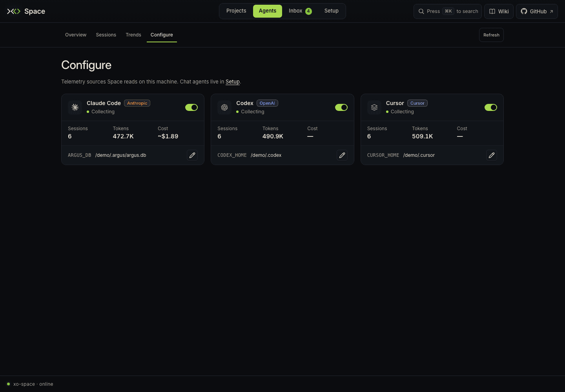Click the OpenAI provider badge
This screenshot has width=565, height=392.
point(267,103)
